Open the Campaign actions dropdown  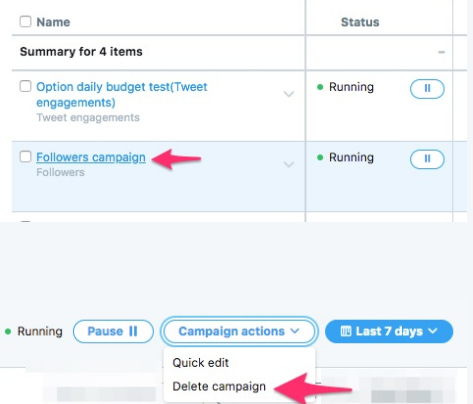click(x=239, y=331)
